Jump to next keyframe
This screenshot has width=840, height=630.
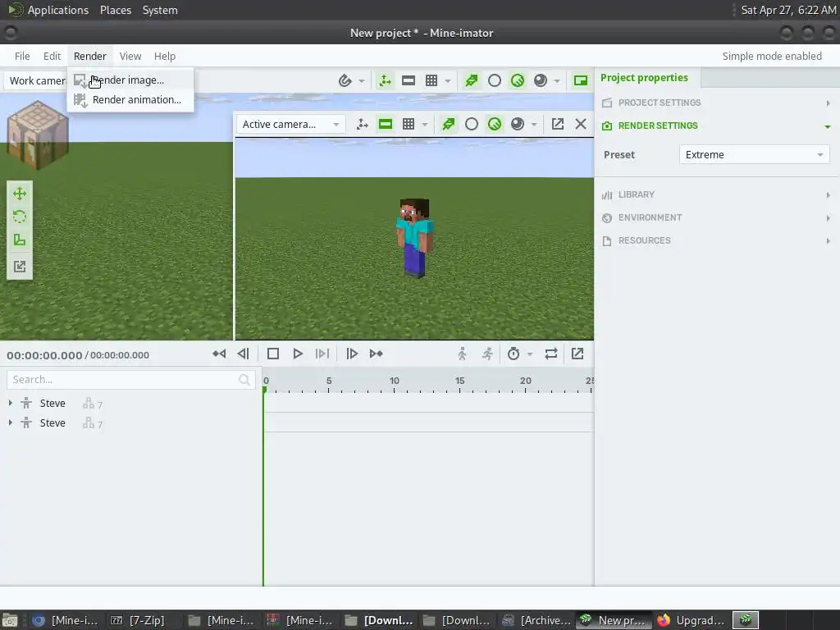pos(376,354)
